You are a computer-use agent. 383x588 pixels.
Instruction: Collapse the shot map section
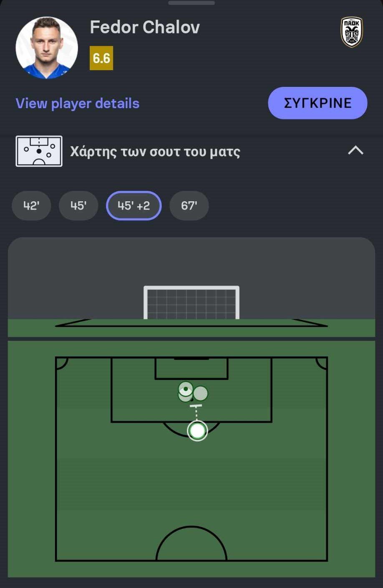355,150
